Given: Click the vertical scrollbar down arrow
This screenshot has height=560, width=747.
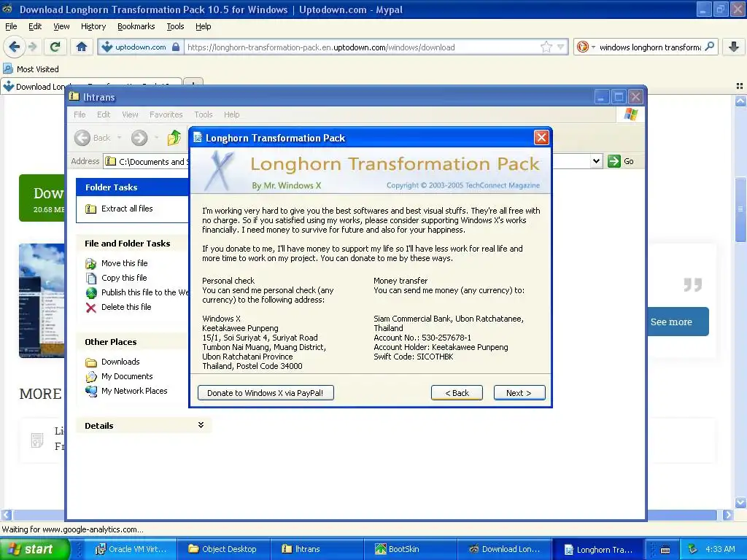Looking at the screenshot, I should (x=740, y=502).
